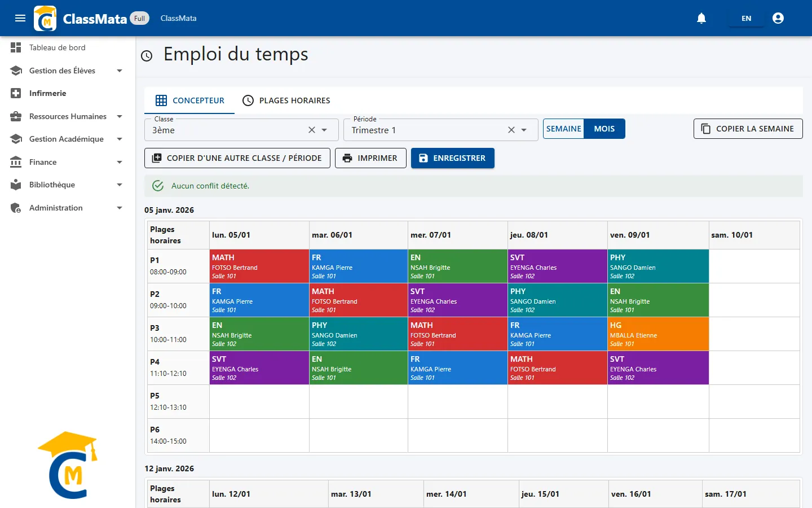Viewport: 812px width, 508px height.
Task: Open the Période dropdown arrow
Action: (x=524, y=130)
